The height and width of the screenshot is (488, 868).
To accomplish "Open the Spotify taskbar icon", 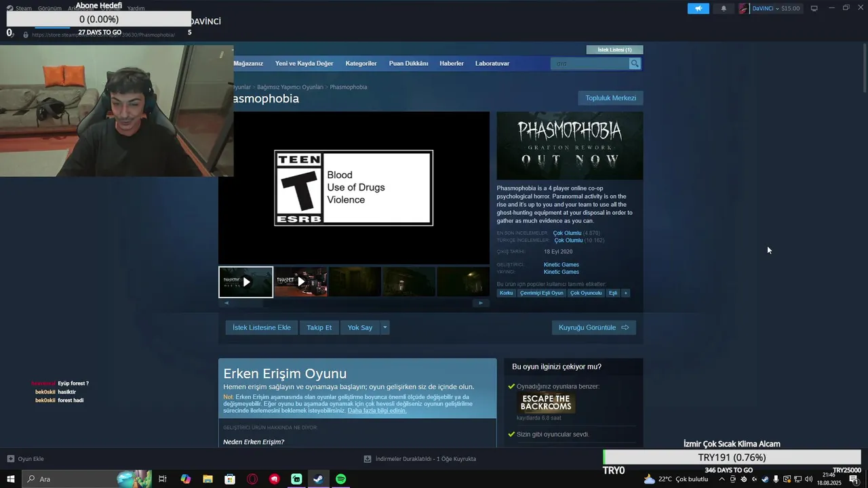I will (341, 479).
